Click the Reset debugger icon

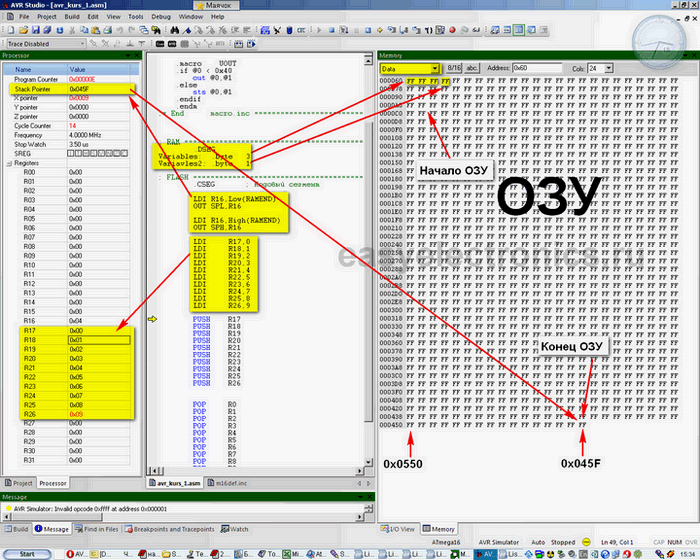click(368, 30)
